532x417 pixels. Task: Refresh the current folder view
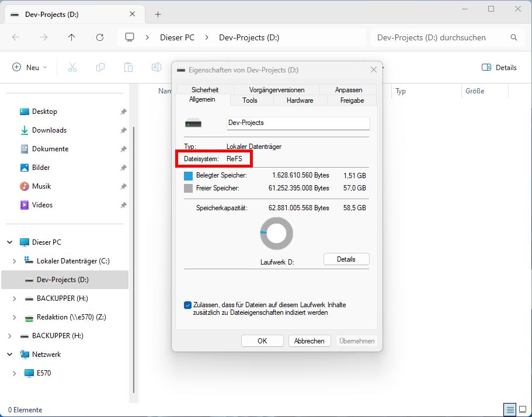coord(99,37)
